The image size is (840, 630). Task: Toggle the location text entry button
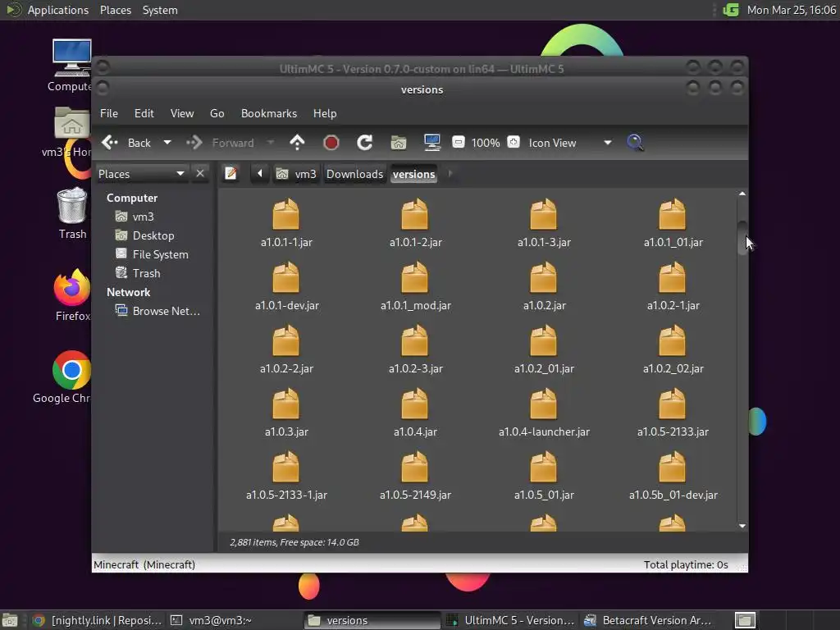(231, 174)
